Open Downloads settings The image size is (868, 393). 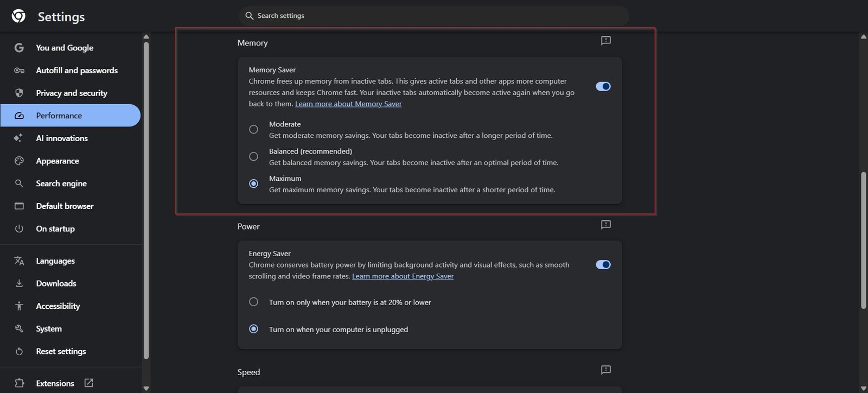[x=71, y=283]
